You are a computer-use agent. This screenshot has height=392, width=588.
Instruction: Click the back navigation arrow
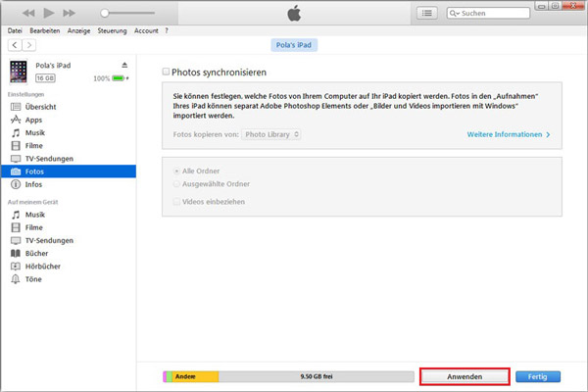[12, 45]
